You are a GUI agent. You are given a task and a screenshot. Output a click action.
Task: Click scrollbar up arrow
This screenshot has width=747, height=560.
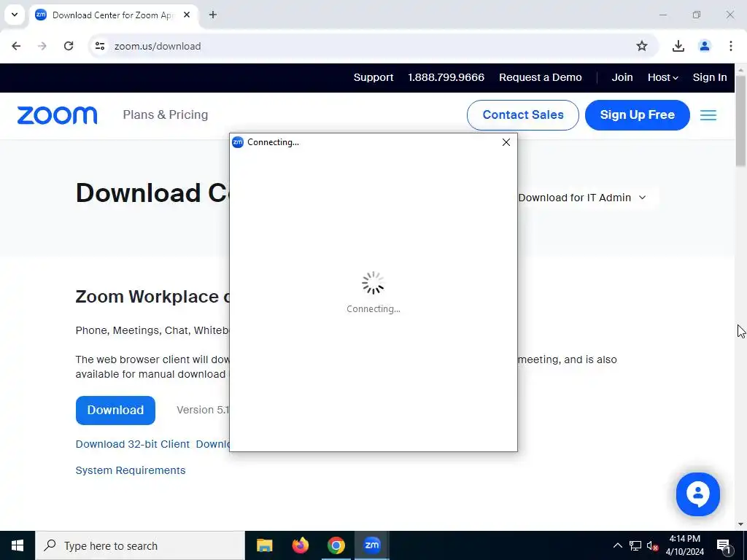[x=740, y=69]
